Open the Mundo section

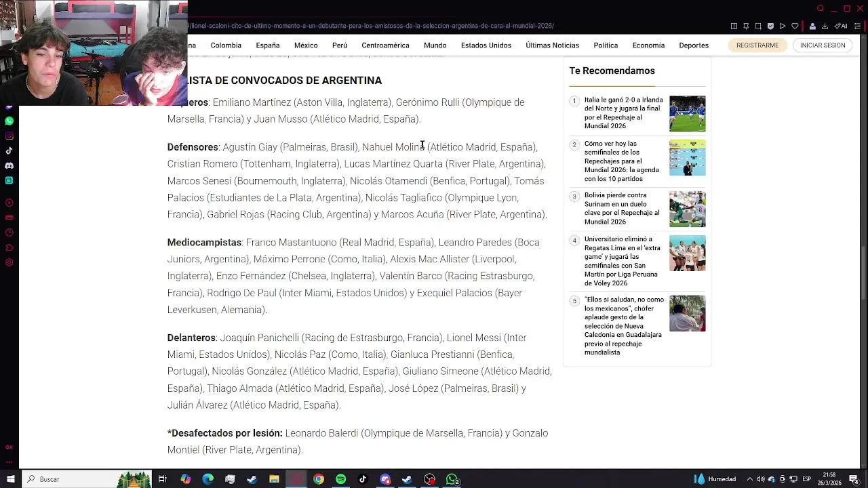pyautogui.click(x=435, y=45)
